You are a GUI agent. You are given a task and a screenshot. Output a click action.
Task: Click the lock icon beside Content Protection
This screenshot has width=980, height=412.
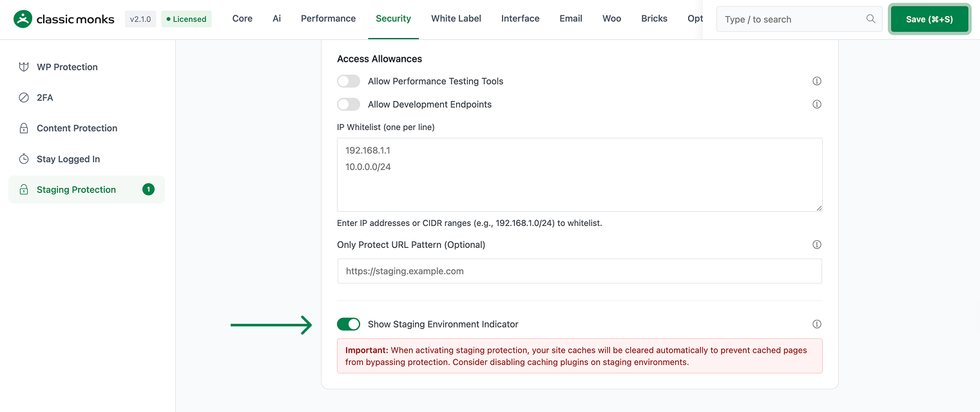click(24, 128)
